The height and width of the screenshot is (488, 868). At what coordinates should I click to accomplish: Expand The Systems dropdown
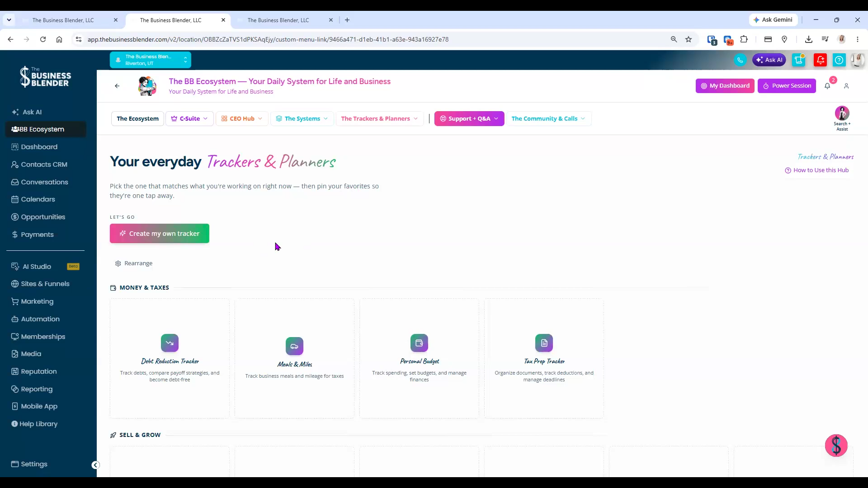pos(302,119)
